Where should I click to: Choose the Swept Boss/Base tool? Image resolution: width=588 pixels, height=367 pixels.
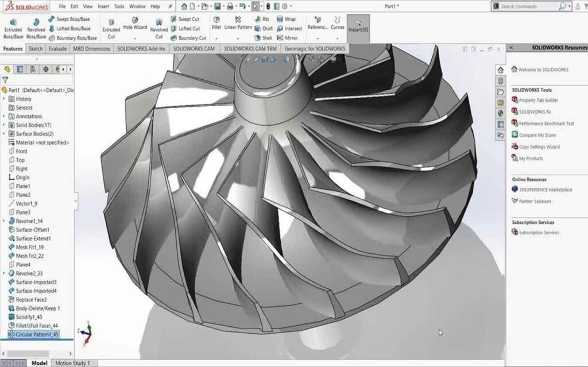pos(69,19)
